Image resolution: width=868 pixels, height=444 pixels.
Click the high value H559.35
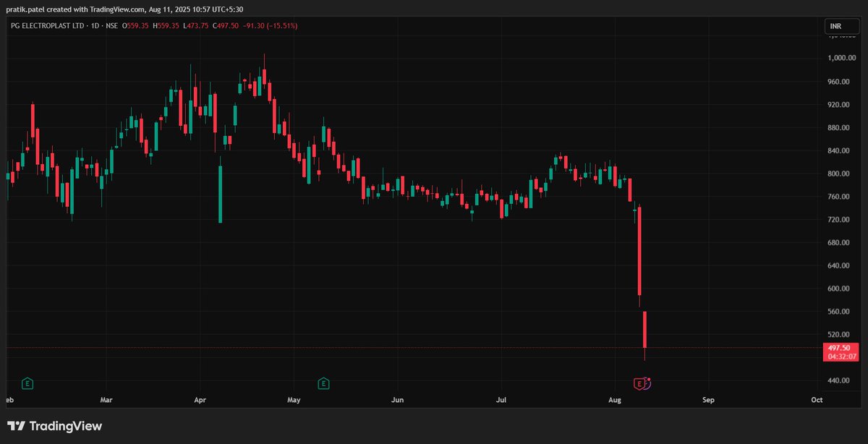[166, 26]
